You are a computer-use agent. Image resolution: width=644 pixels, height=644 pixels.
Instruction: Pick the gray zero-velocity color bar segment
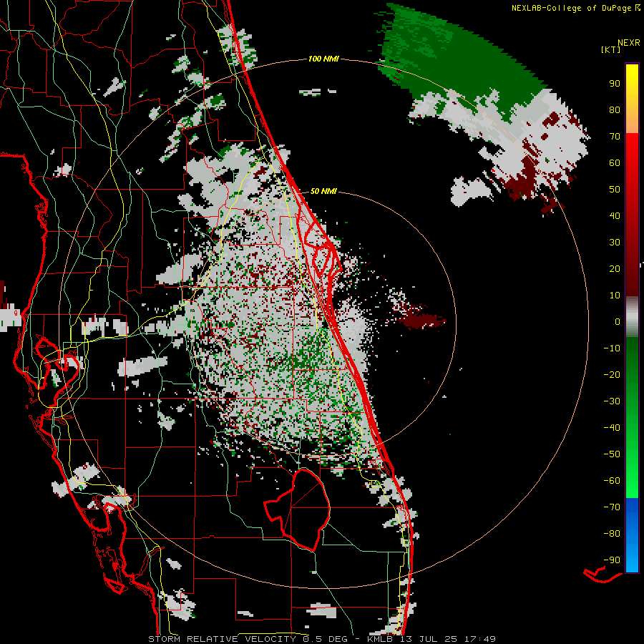point(632,317)
